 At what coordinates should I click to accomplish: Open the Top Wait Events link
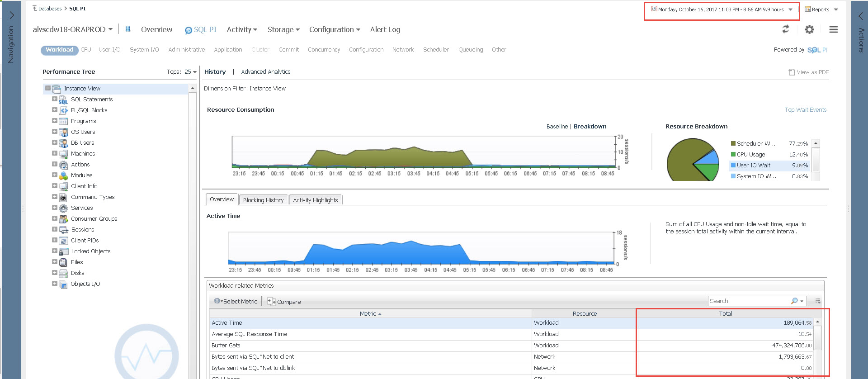pyautogui.click(x=805, y=110)
